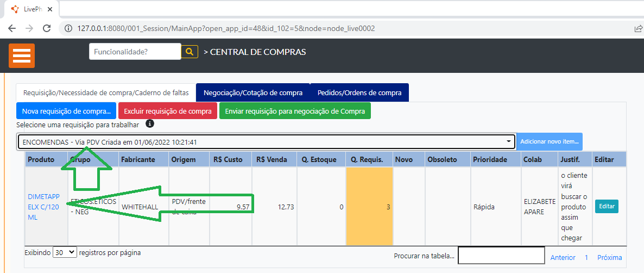Open the DIMETAPP ELX C/120 ML product link
Viewport: 644px width, 273px height.
(x=43, y=207)
